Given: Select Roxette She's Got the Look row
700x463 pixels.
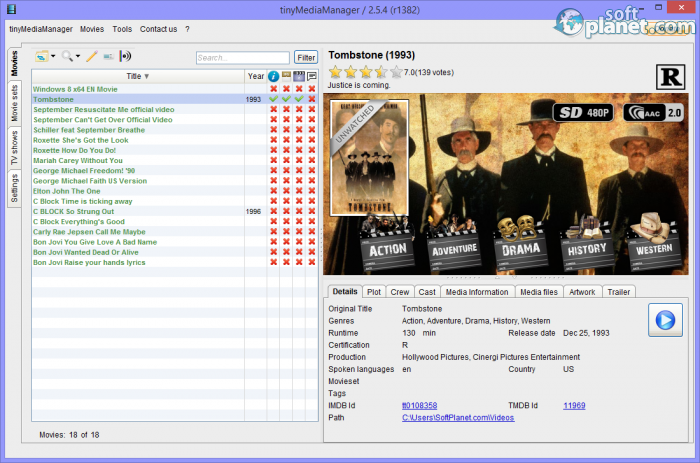Looking at the screenshot, I should pos(175,140).
